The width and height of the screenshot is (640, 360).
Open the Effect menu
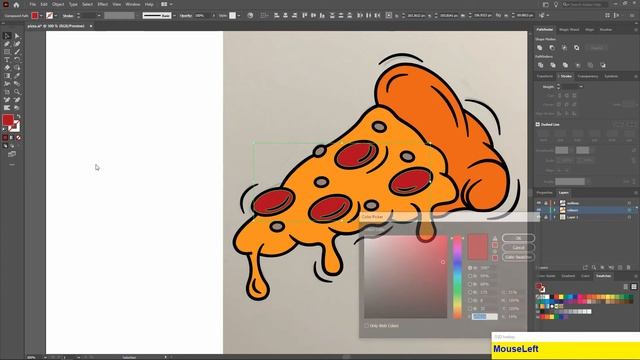point(102,4)
